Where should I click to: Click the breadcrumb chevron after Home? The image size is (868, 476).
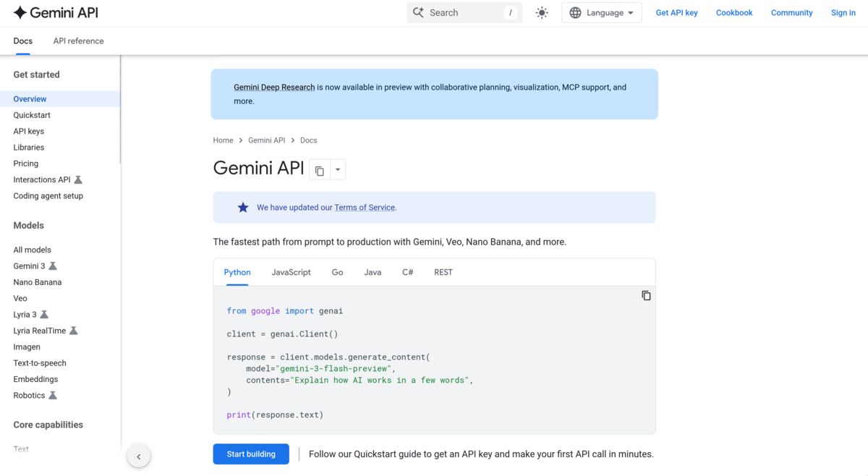point(241,140)
